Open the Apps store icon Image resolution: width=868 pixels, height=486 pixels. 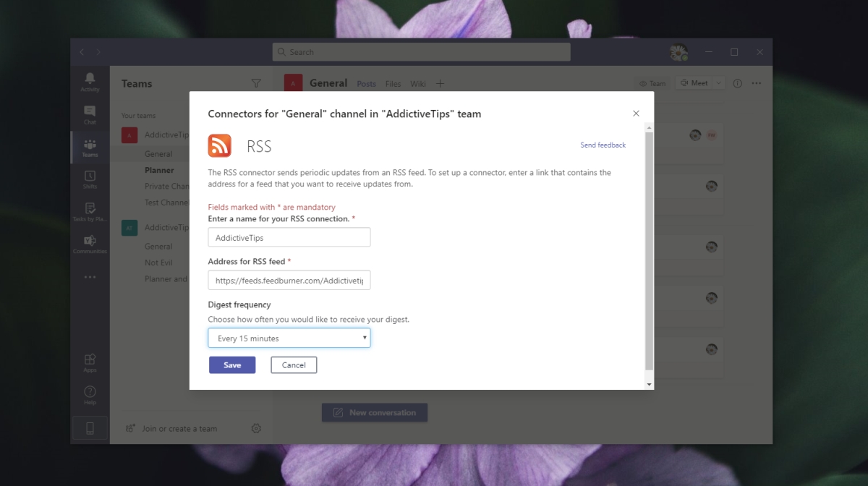click(90, 362)
